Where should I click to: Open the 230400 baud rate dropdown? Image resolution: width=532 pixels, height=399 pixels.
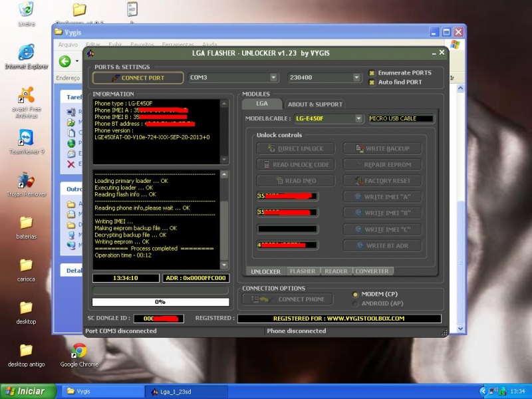[356, 78]
